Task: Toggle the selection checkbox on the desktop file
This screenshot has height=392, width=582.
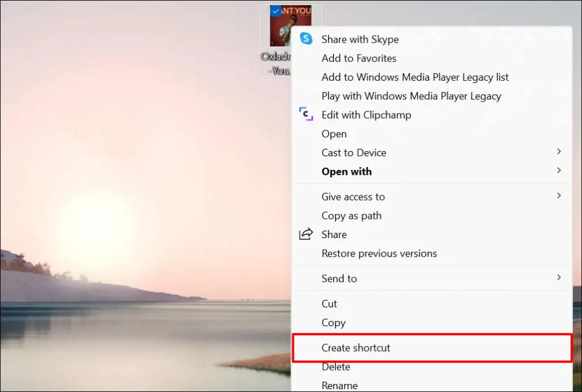Action: click(275, 11)
